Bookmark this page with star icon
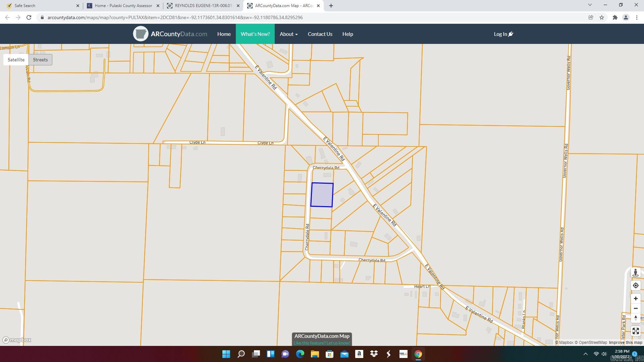The width and height of the screenshot is (644, 362). tap(602, 17)
